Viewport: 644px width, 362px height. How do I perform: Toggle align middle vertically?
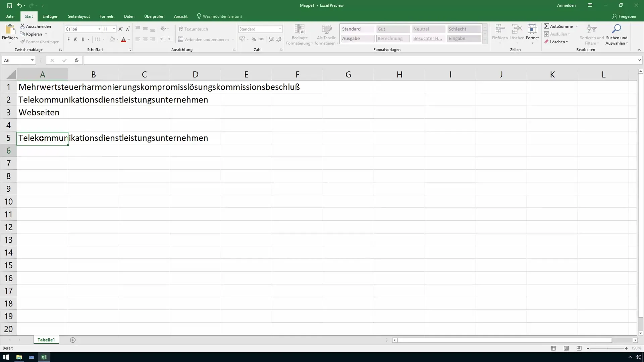tap(145, 29)
